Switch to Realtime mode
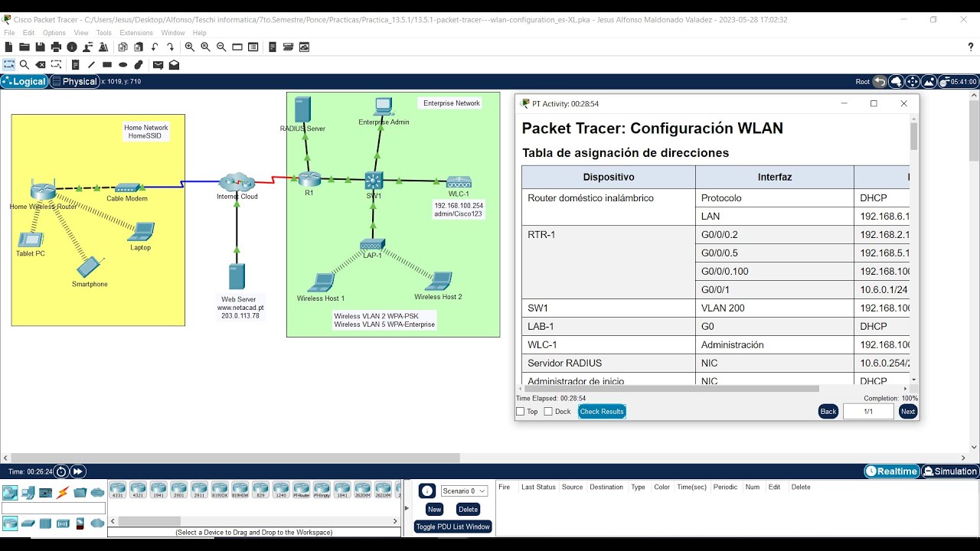The height and width of the screenshot is (551, 980). [892, 471]
